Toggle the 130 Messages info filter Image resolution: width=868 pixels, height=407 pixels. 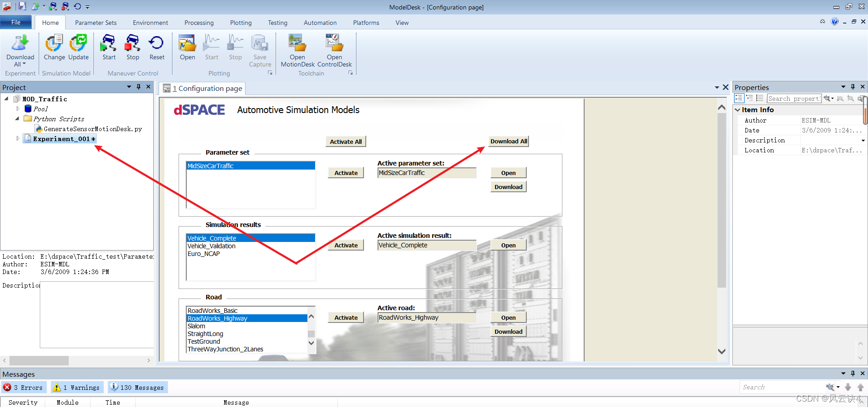tap(137, 388)
